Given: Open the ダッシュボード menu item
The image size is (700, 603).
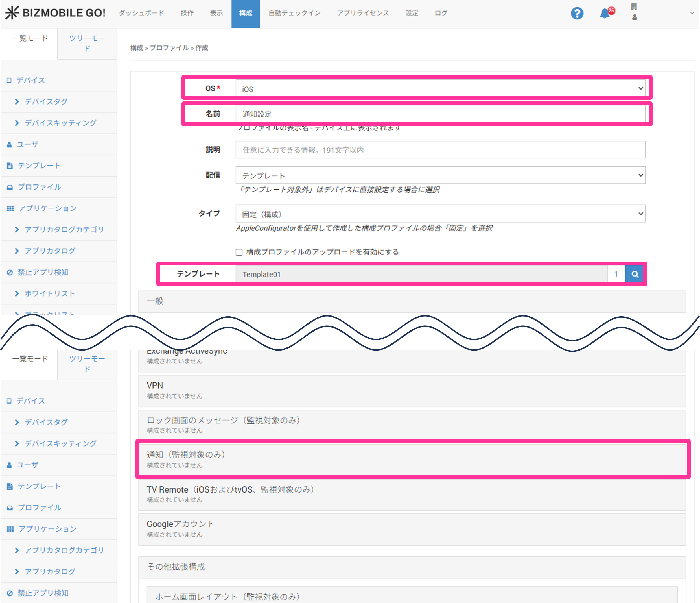Looking at the screenshot, I should point(141,13).
